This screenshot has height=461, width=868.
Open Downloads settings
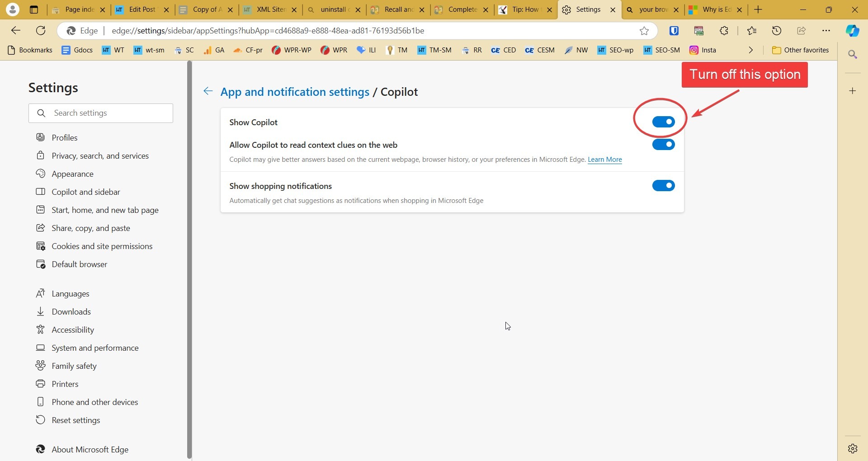71,311
